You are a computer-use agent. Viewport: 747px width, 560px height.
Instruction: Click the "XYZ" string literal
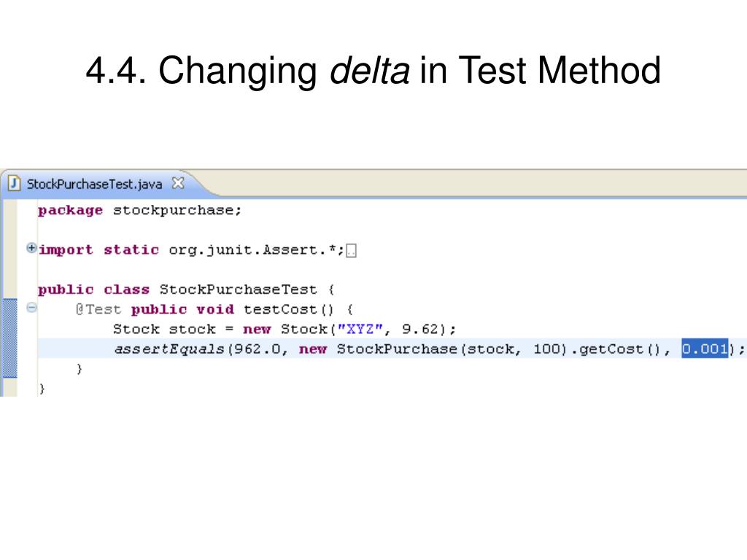click(360, 329)
